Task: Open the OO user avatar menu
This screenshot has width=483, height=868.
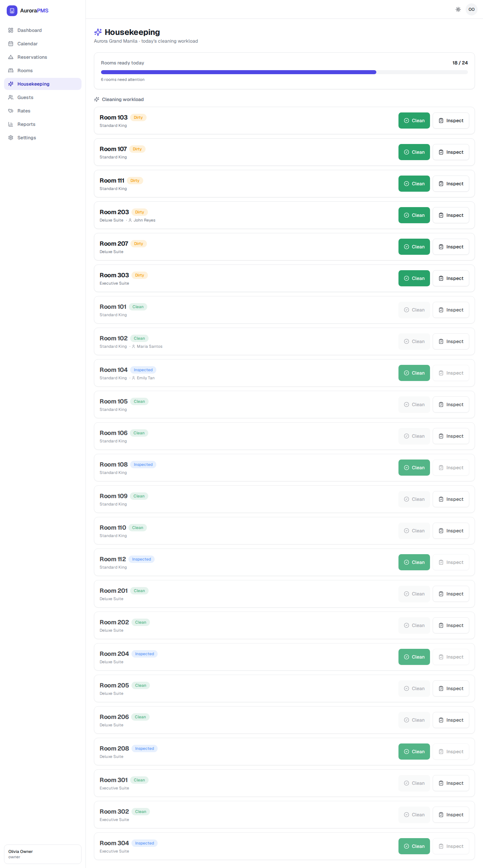Action: pos(471,9)
